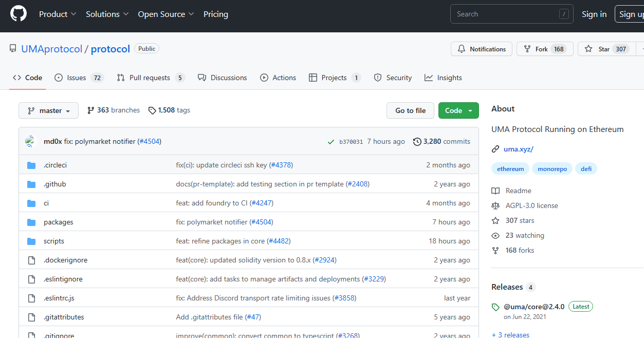Click the Readme book icon

click(495, 191)
